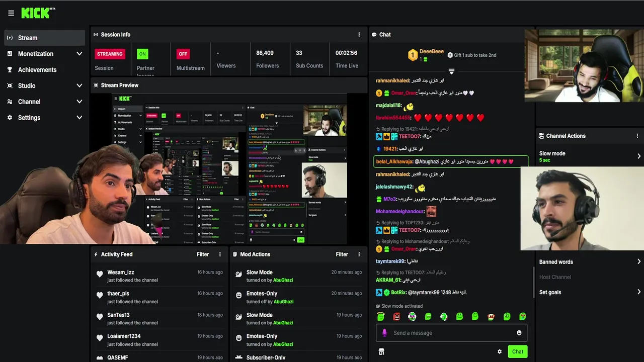Open Slow mode 5 sec settings

click(590, 156)
